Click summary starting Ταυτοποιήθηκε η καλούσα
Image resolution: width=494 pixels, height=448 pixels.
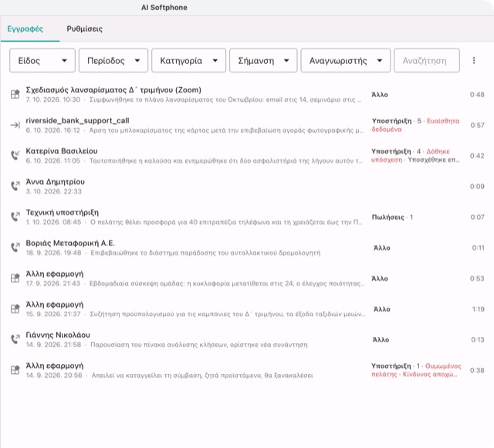226,161
